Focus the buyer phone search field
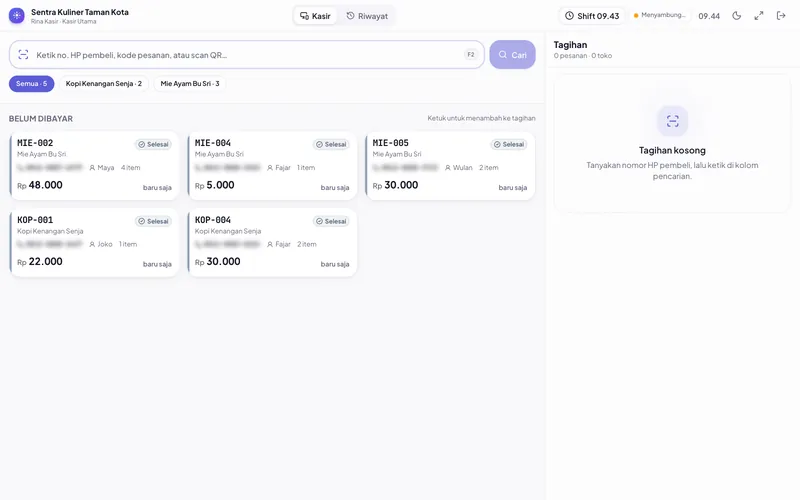800x500 pixels. pos(246,55)
